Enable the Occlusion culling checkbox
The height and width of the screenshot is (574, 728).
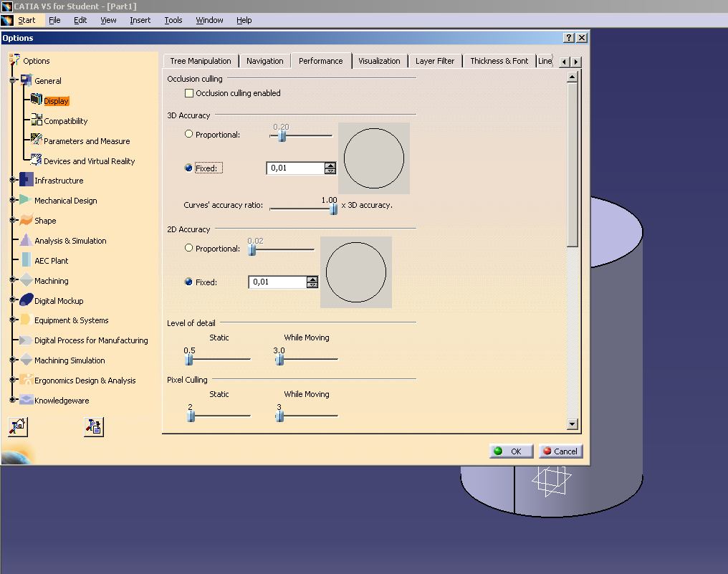coord(189,93)
